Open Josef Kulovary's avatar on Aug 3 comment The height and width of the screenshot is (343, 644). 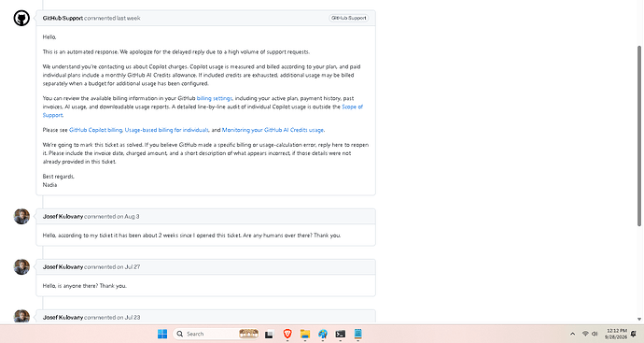pyautogui.click(x=21, y=216)
